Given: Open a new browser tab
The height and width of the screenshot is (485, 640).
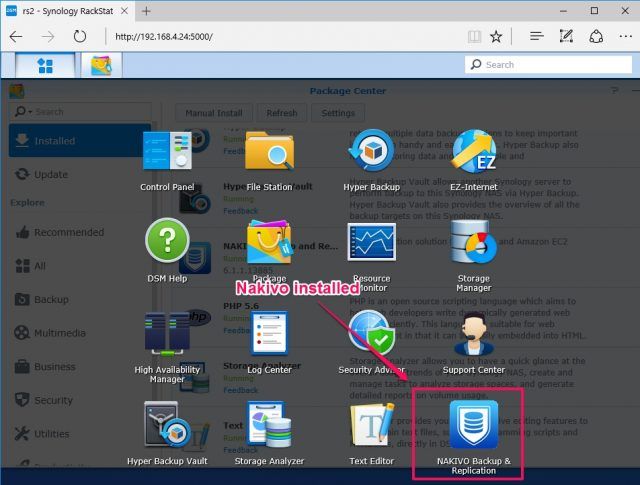Looking at the screenshot, I should point(146,11).
